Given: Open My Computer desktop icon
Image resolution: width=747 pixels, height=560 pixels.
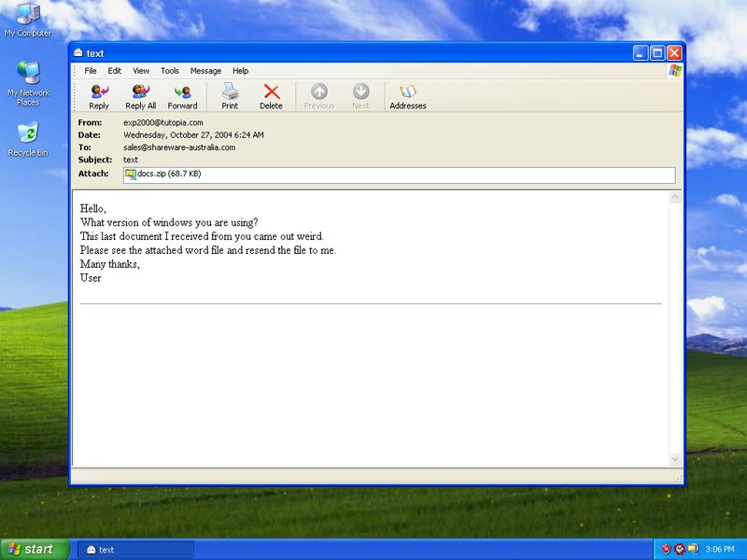Looking at the screenshot, I should click(28, 19).
